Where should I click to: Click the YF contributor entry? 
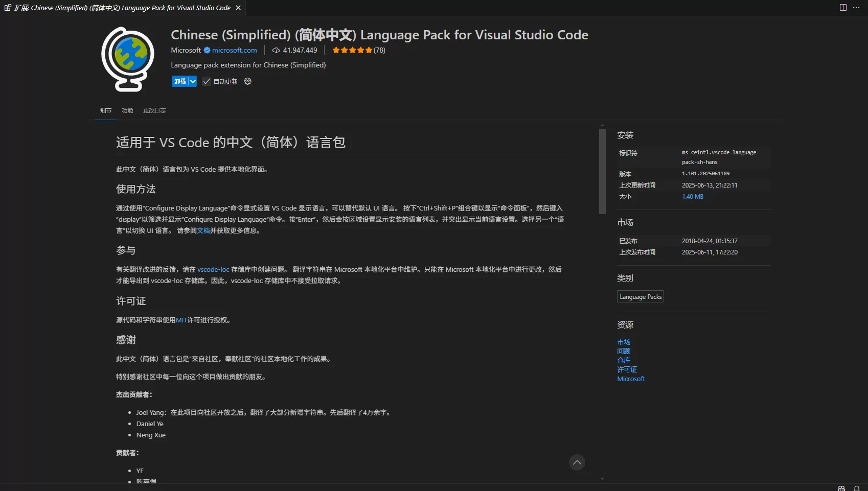(x=140, y=471)
